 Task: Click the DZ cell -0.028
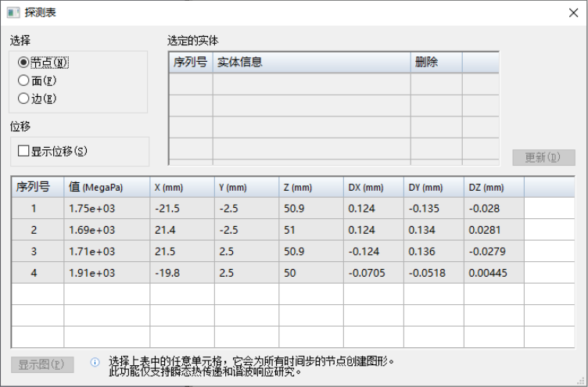tap(494, 209)
